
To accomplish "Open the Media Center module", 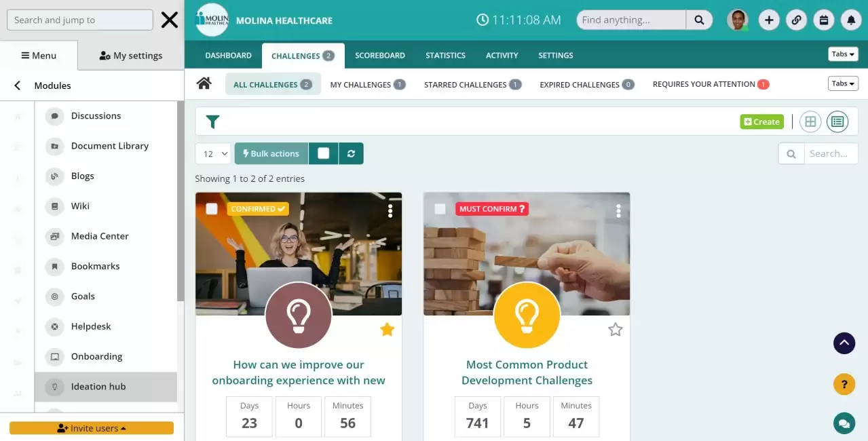I will 100,236.
